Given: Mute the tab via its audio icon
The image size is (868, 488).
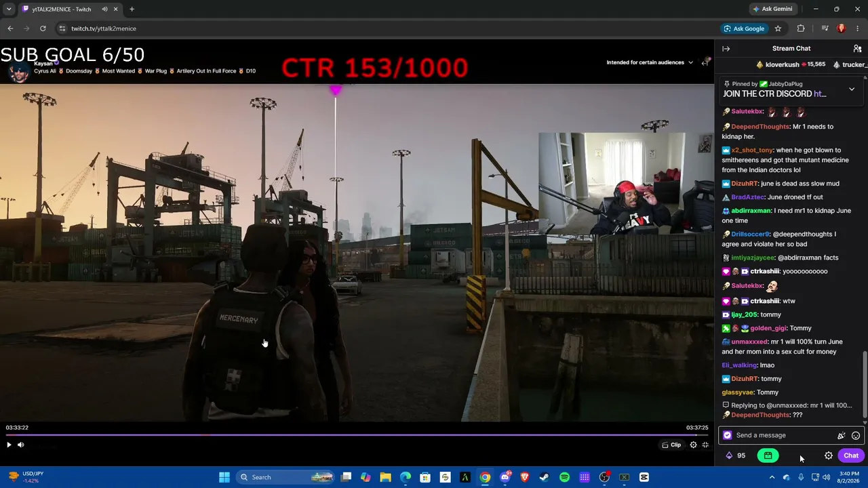Looking at the screenshot, I should 104,9.
